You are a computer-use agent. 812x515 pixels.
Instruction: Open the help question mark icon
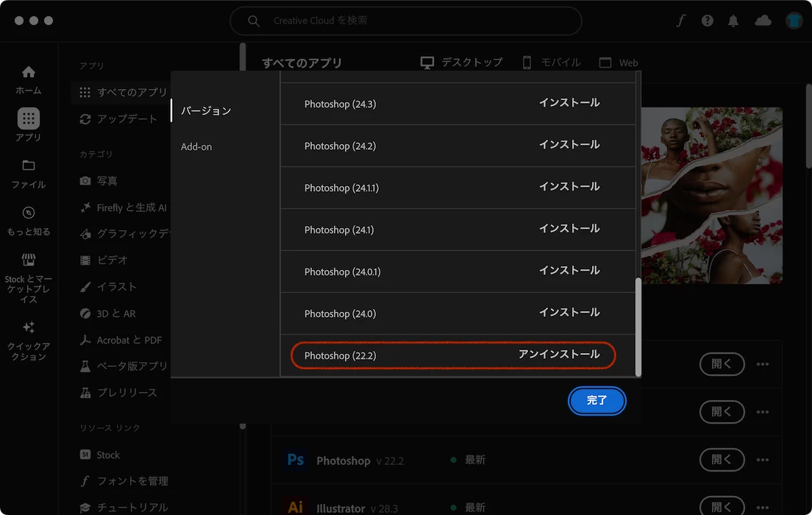click(708, 21)
